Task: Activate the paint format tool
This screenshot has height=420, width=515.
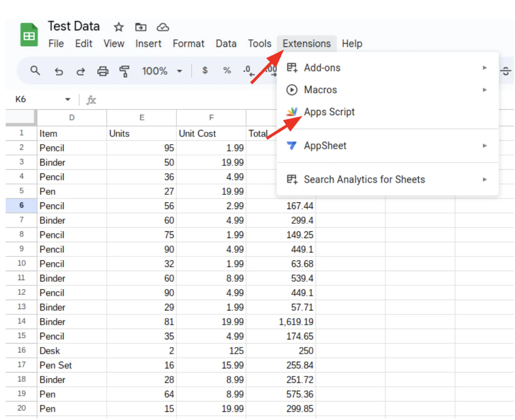Action: (124, 71)
